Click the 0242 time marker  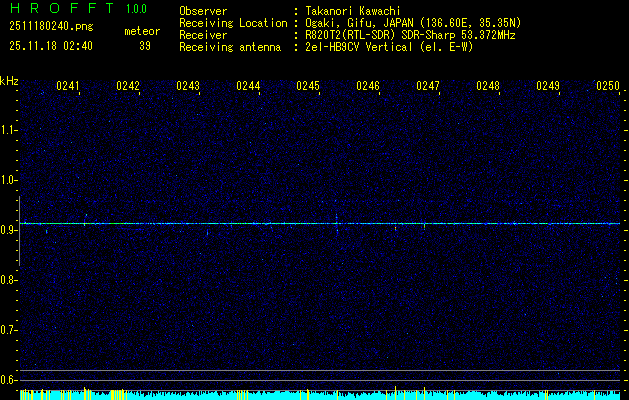[x=128, y=85]
